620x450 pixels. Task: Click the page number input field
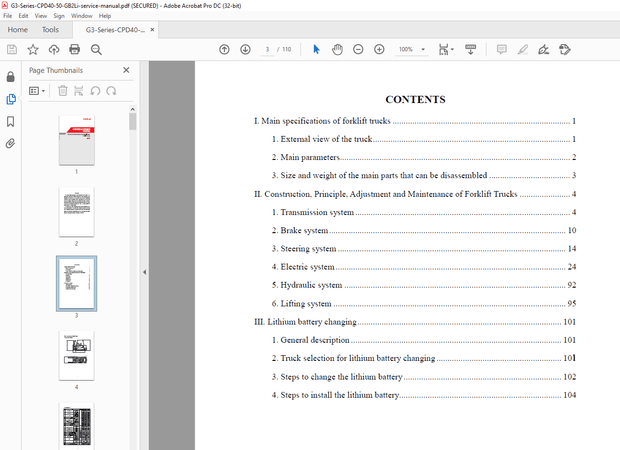pyautogui.click(x=268, y=49)
